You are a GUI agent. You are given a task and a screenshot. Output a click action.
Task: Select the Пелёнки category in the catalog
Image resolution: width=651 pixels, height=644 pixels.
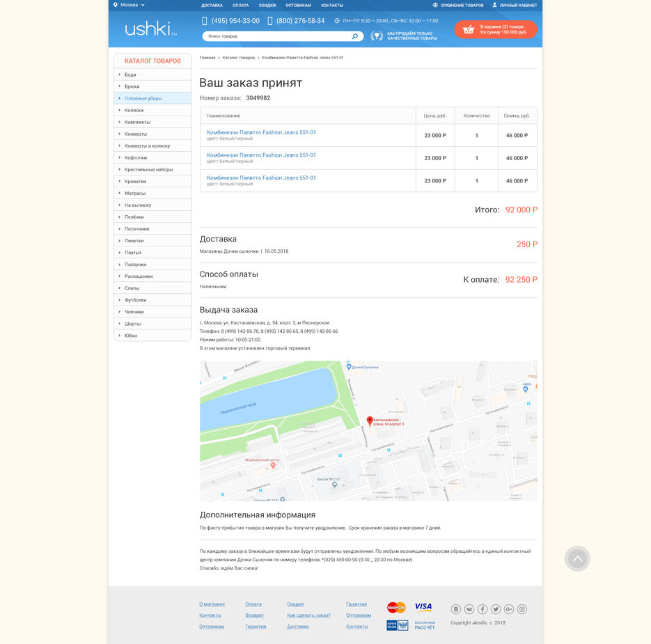[x=152, y=217]
